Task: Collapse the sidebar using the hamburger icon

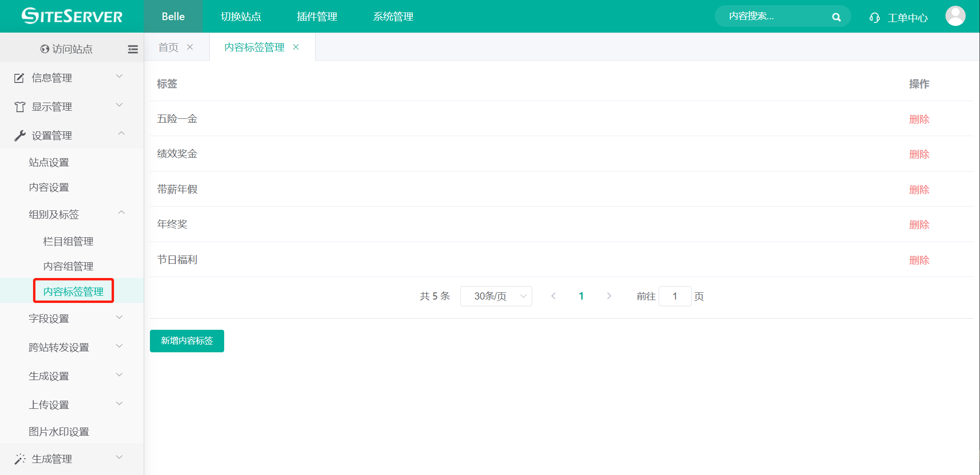Action: [x=133, y=49]
